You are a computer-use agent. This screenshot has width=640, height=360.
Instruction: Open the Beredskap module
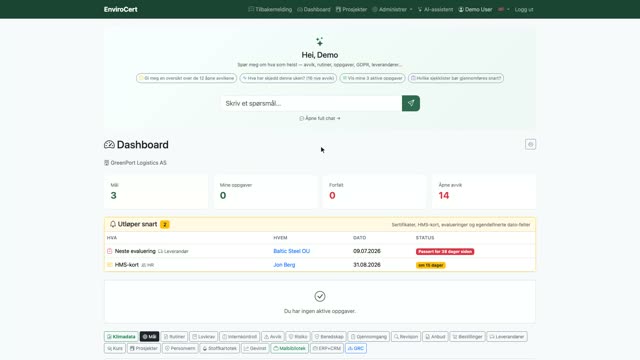click(x=329, y=337)
